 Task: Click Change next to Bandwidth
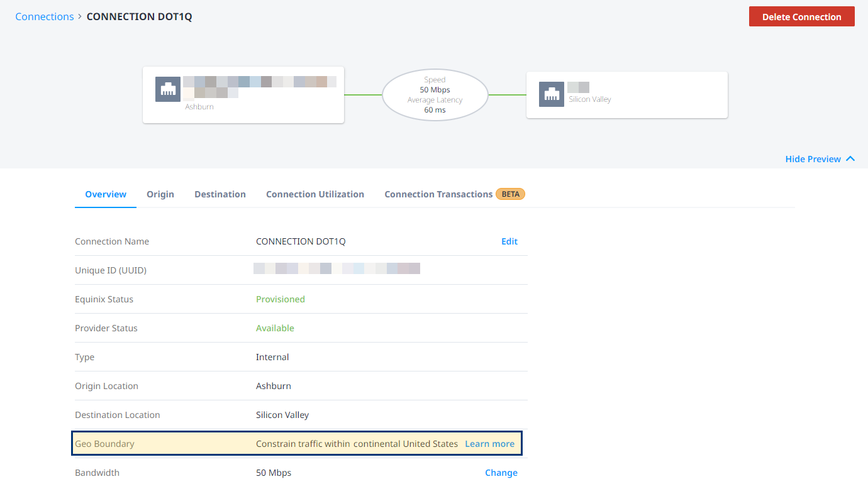point(501,473)
